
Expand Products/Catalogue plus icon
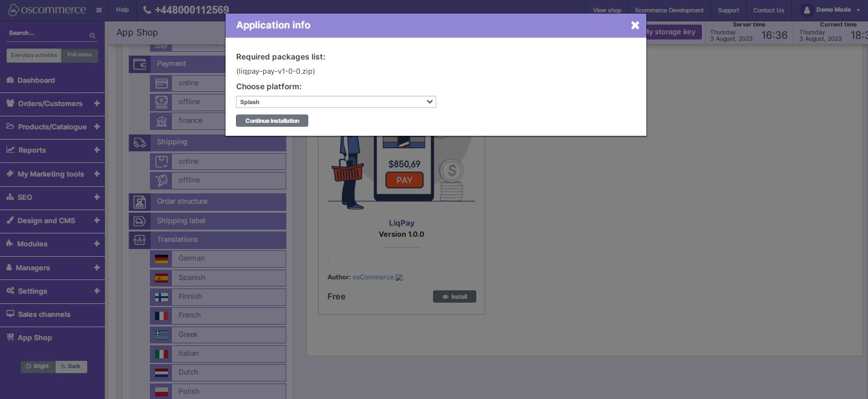pos(97,127)
